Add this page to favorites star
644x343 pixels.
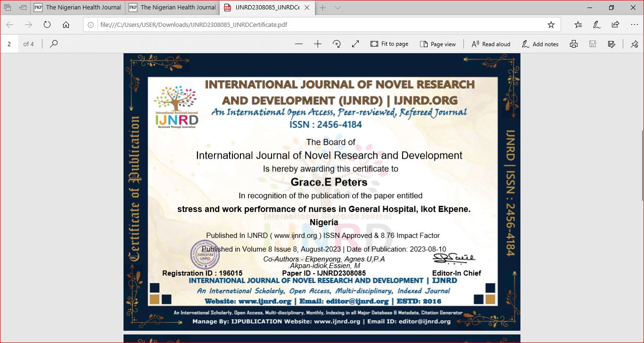551,25
